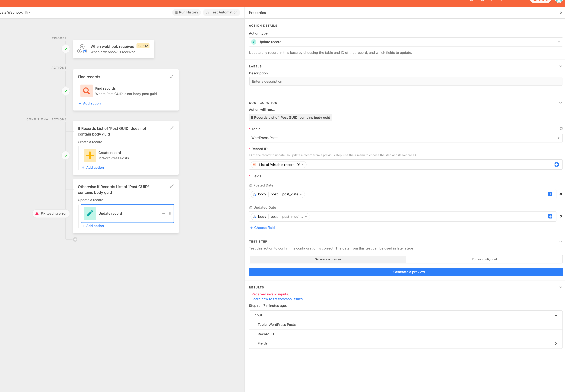This screenshot has height=392, width=565.
Task: Select the Create record action card
Action: [x=127, y=155]
